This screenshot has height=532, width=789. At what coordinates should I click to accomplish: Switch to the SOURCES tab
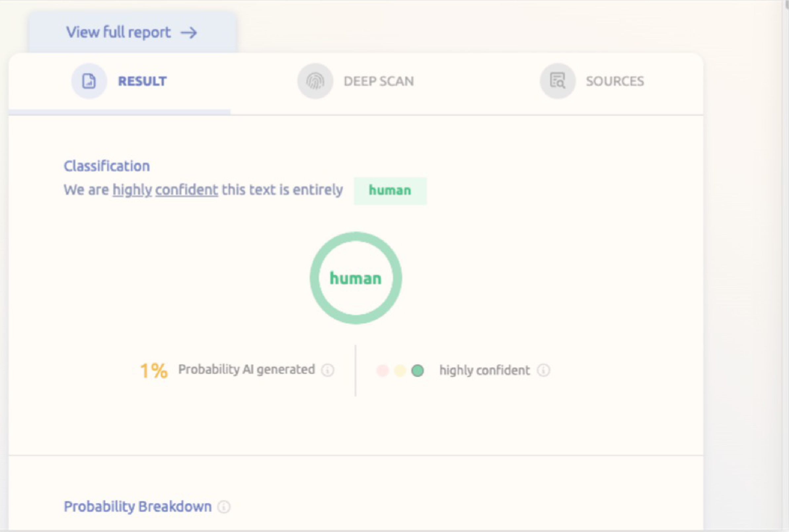tap(615, 81)
